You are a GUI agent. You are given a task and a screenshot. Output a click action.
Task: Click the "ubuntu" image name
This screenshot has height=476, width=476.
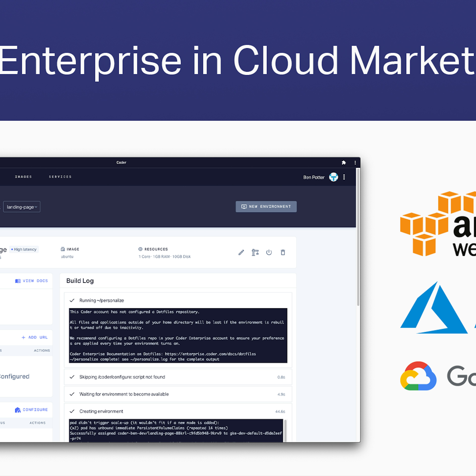click(x=67, y=256)
